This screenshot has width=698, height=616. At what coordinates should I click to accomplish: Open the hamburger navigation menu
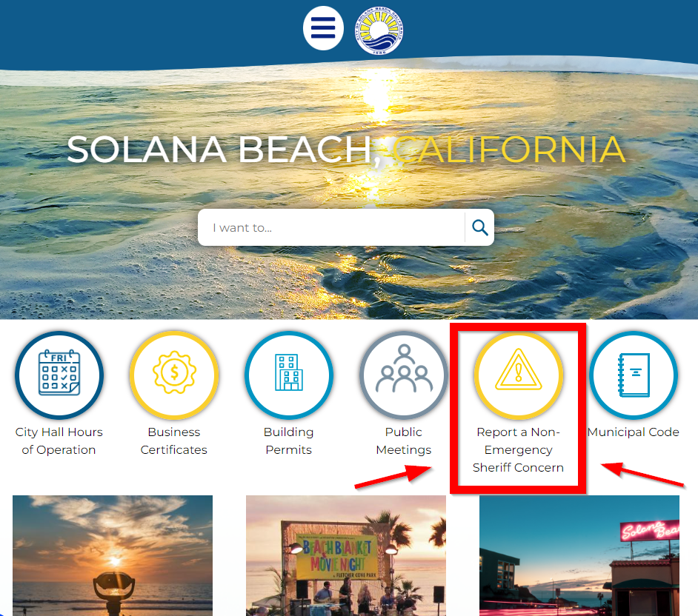[323, 28]
